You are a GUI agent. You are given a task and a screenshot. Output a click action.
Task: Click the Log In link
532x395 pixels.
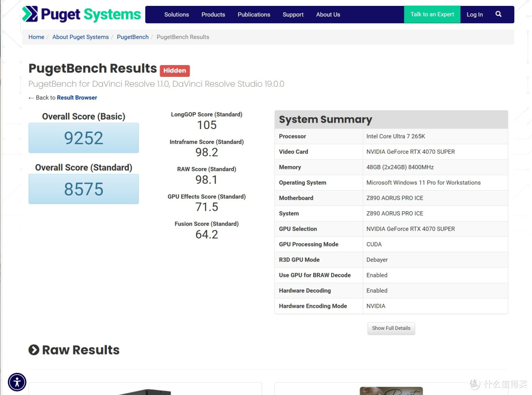tap(475, 15)
